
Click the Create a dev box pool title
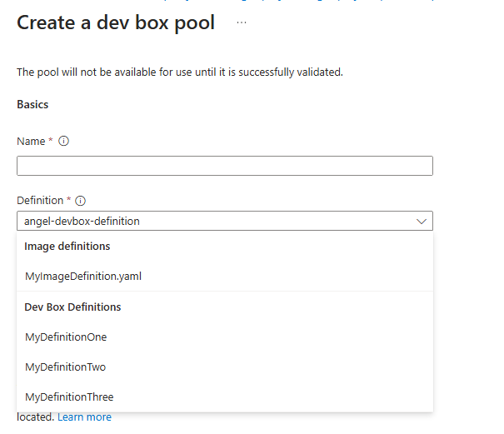[116, 22]
